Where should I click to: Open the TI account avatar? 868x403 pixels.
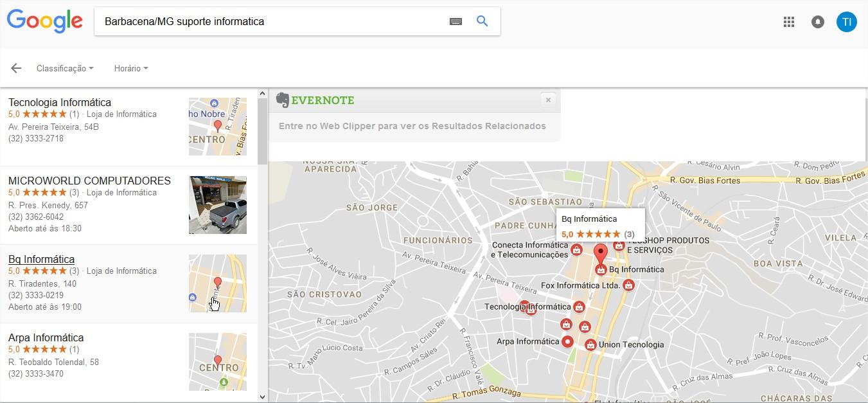[847, 22]
